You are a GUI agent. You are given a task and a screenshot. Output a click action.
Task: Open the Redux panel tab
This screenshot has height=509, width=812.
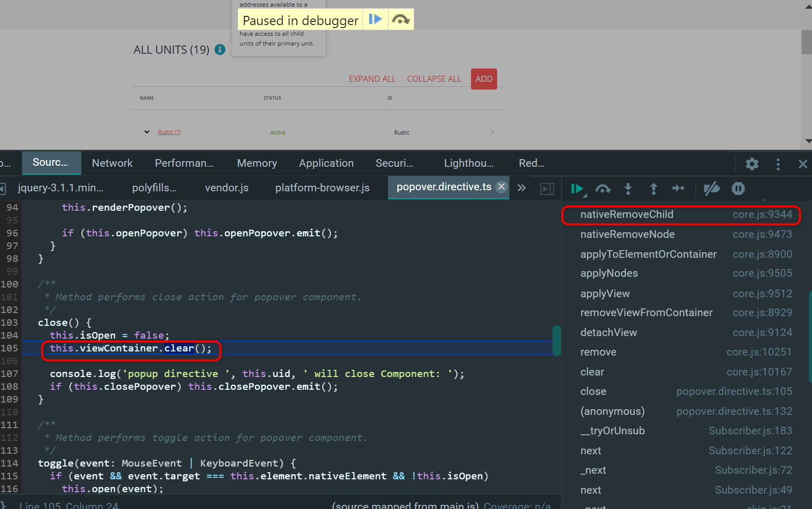pyautogui.click(x=531, y=163)
